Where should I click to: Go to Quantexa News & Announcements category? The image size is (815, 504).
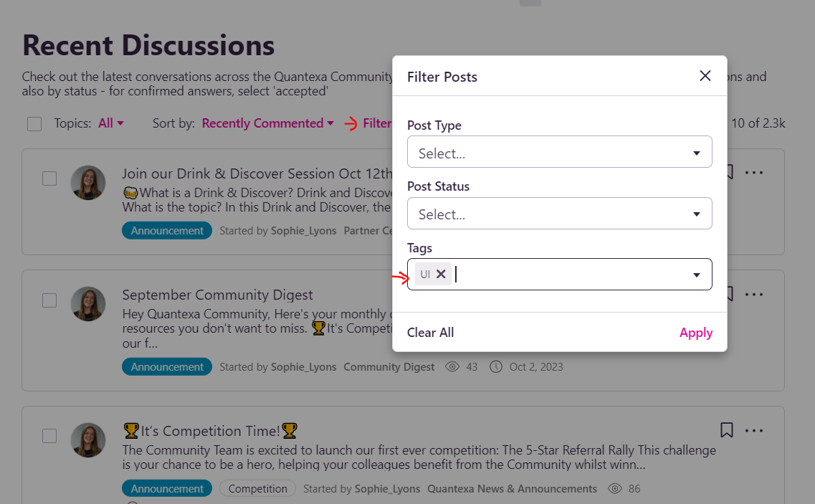512,488
